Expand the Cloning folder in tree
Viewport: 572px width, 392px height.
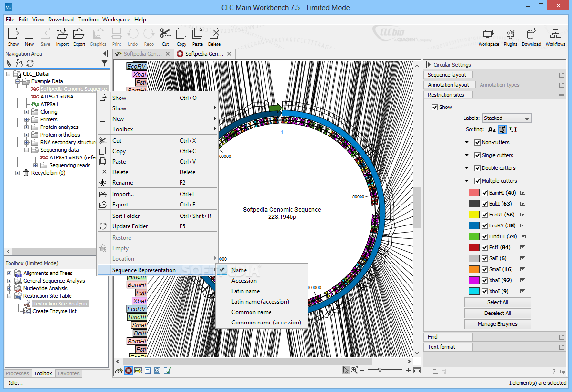point(27,112)
